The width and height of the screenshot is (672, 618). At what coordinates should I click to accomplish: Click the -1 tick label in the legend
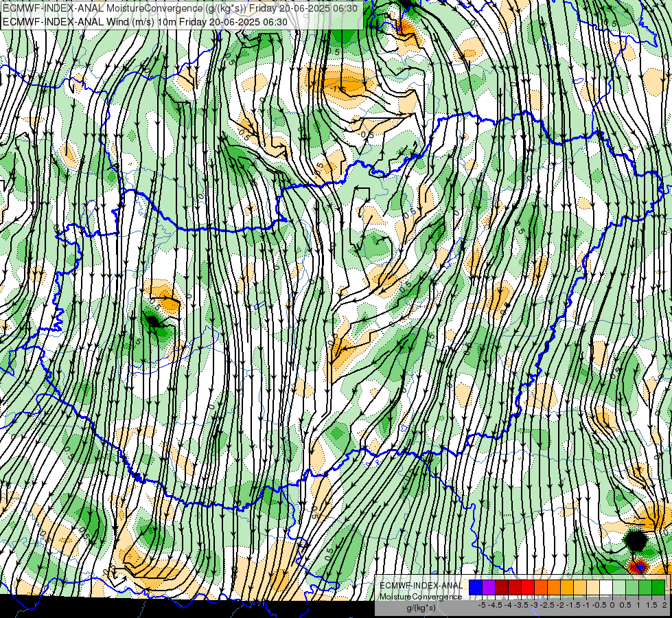(x=587, y=605)
